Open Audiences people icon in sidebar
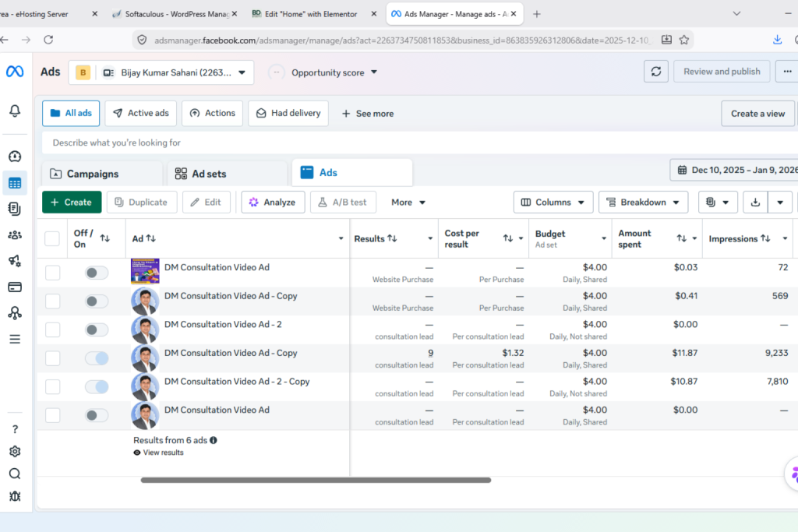The height and width of the screenshot is (532, 798). click(x=15, y=235)
